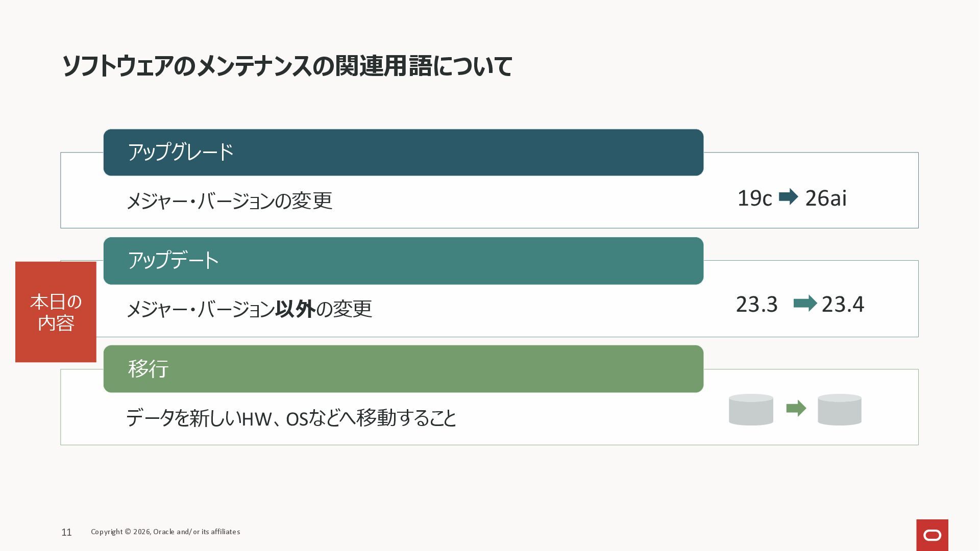Click the green 移行 header banner
The width and height of the screenshot is (980, 551).
click(403, 369)
